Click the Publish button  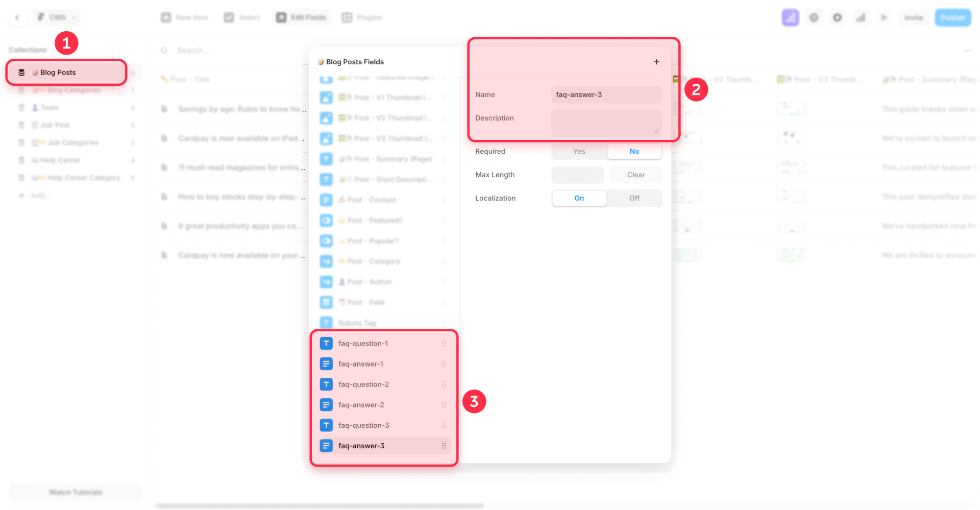click(x=952, y=17)
